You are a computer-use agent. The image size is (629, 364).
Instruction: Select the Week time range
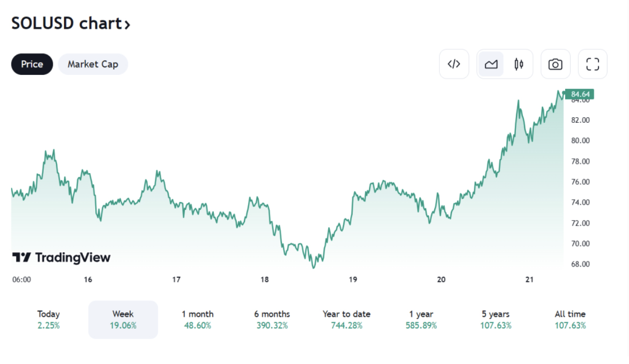(123, 319)
